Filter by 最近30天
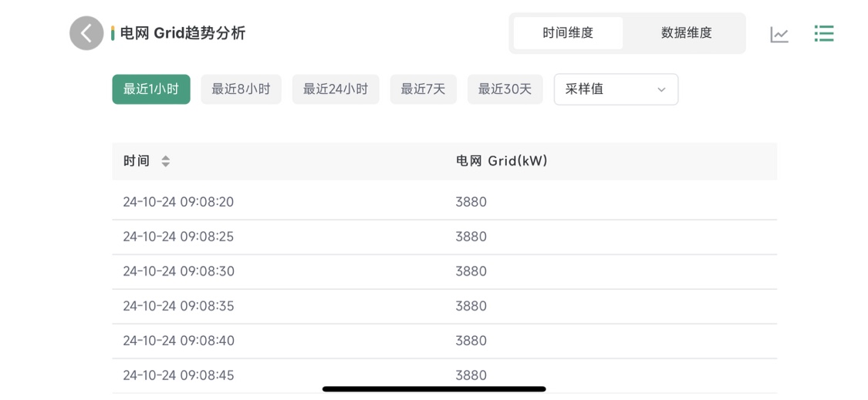The width and height of the screenshot is (868, 400). point(505,89)
